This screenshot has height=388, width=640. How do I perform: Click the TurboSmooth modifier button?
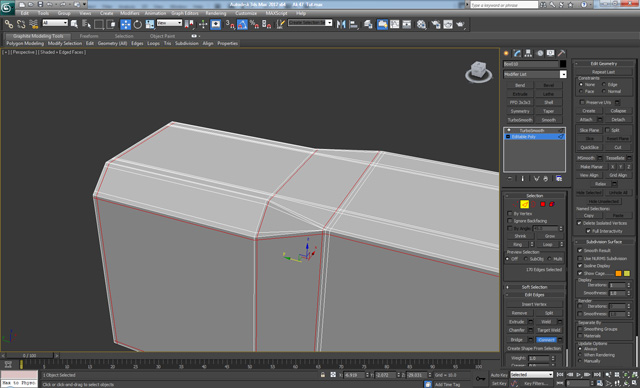[x=520, y=120]
